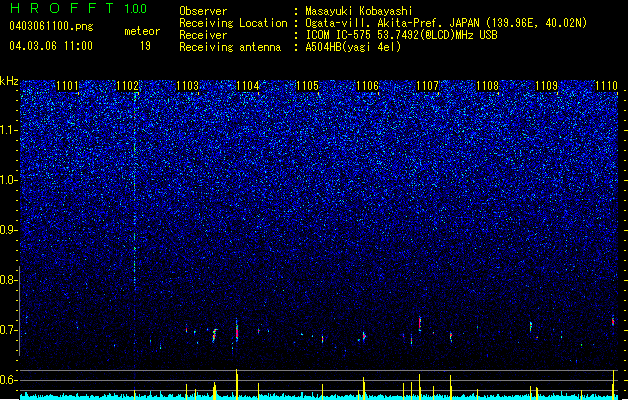Select the filename 0403061100.png
The width and height of the screenshot is (629, 400).
[x=51, y=26]
